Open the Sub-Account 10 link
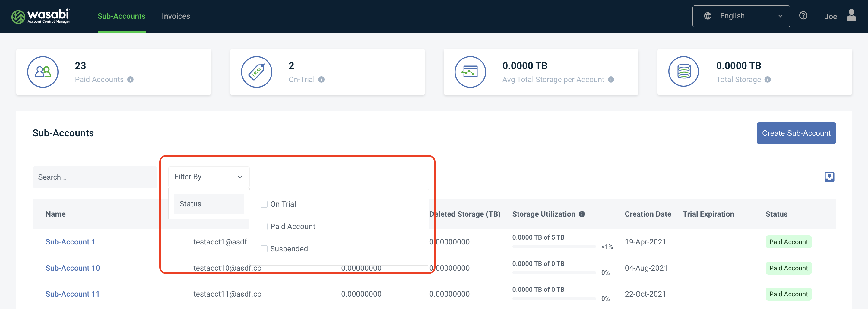This screenshot has width=868, height=309. pyautogui.click(x=72, y=268)
